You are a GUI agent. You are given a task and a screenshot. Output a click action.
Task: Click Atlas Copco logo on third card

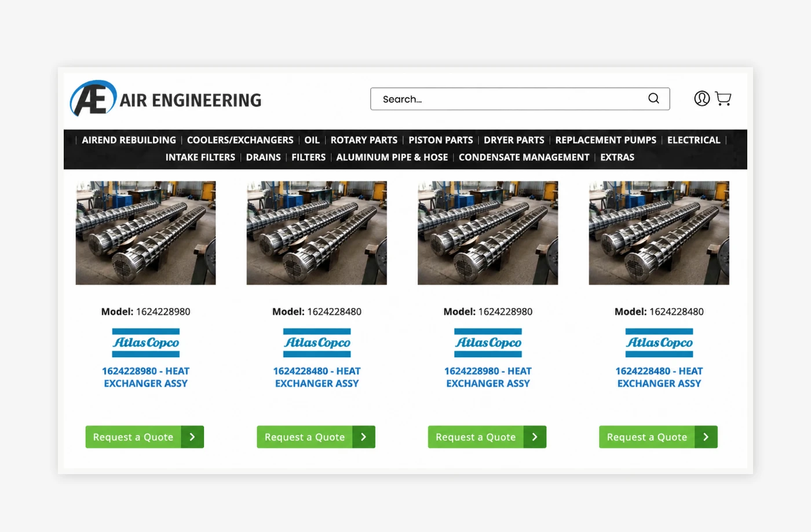pos(488,343)
